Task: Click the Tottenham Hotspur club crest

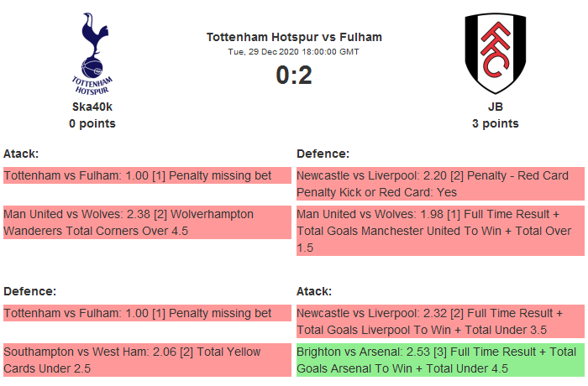Action: coord(92,53)
